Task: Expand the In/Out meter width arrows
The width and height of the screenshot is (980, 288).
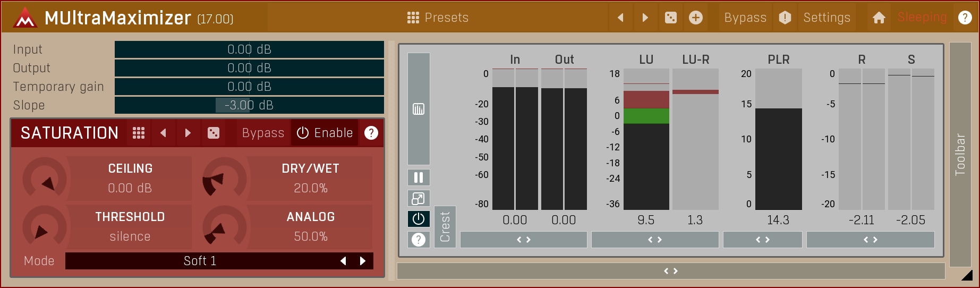Action: [523, 240]
